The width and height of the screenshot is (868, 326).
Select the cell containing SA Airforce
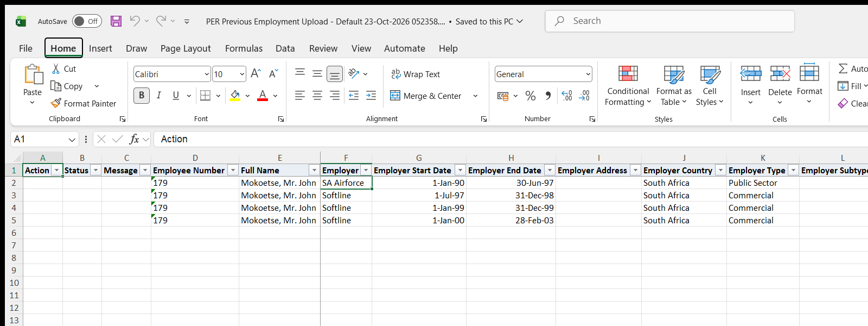tap(346, 183)
